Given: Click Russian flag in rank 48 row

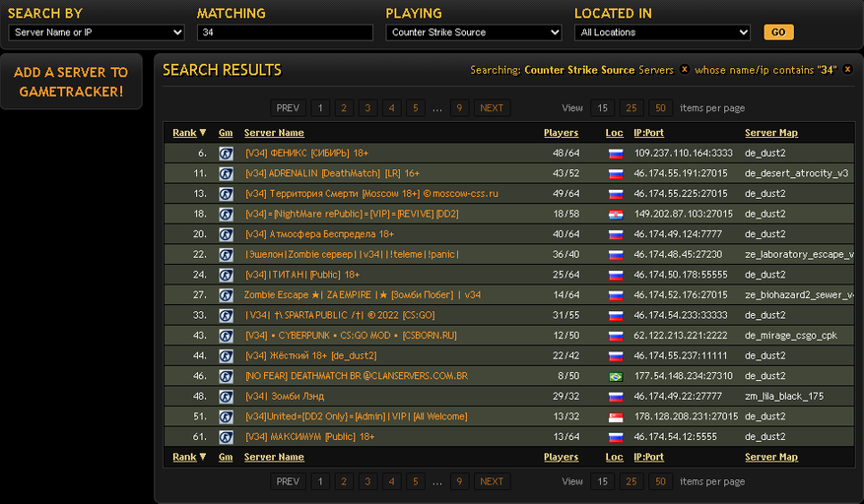Looking at the screenshot, I should (616, 397).
